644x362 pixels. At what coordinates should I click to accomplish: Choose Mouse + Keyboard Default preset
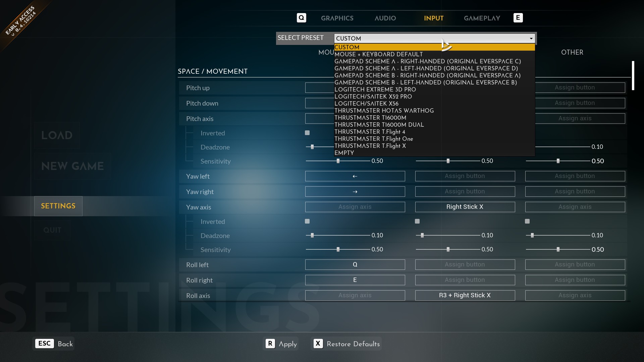pos(378,54)
